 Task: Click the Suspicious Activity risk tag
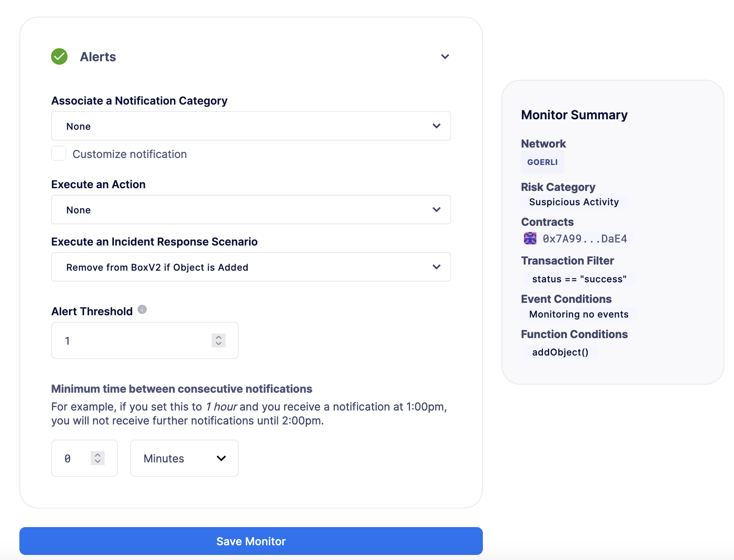pyautogui.click(x=574, y=202)
